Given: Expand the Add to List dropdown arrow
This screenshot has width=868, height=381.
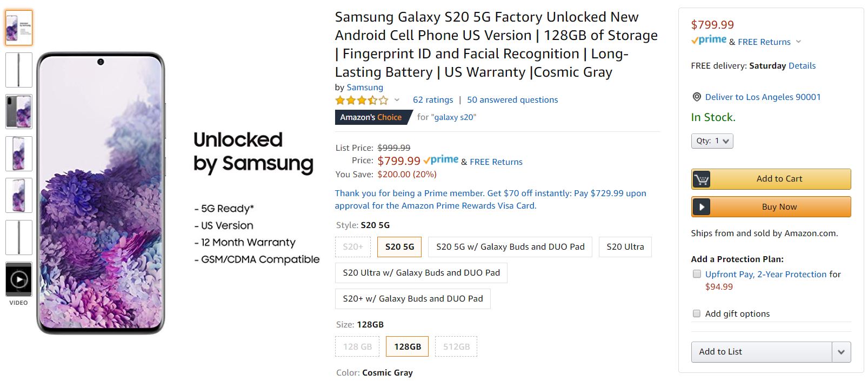Looking at the screenshot, I should click(x=841, y=352).
